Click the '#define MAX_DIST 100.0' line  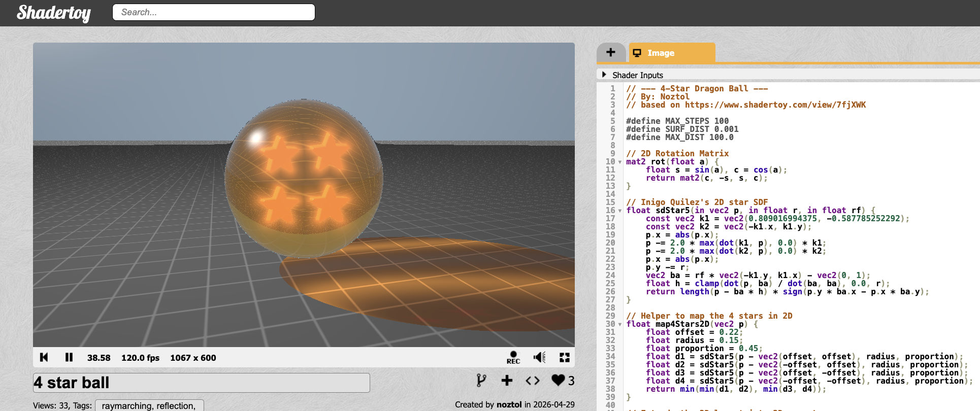point(680,137)
